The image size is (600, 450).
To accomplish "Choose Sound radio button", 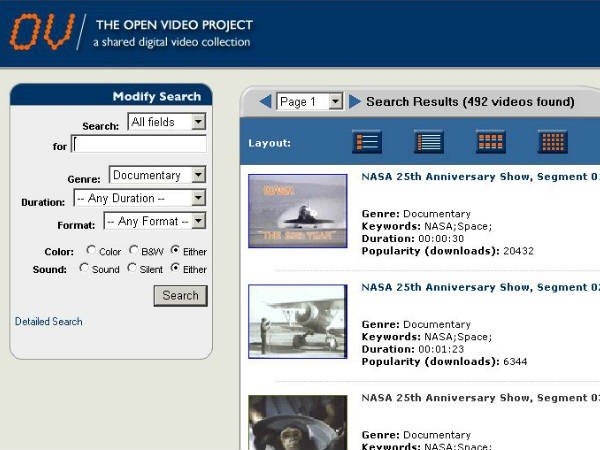I will click(x=84, y=268).
